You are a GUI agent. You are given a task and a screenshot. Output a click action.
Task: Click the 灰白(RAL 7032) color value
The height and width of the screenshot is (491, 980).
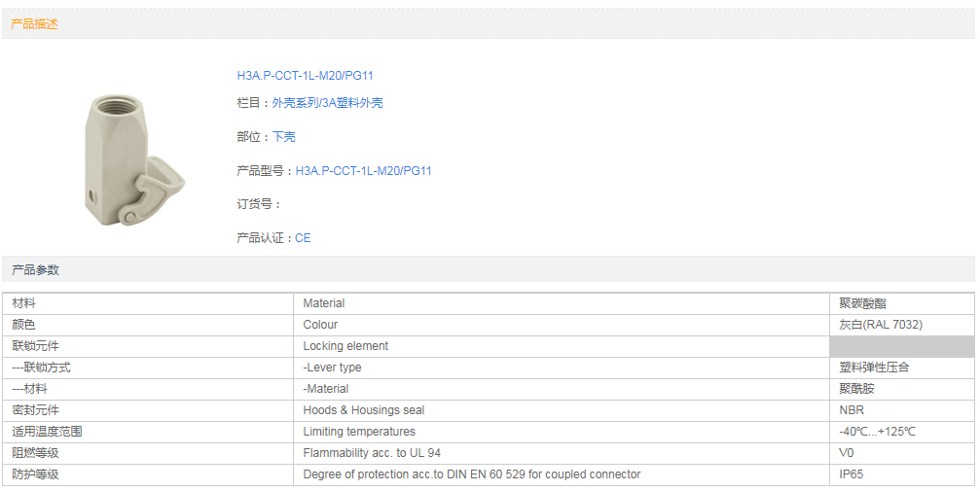pos(880,325)
